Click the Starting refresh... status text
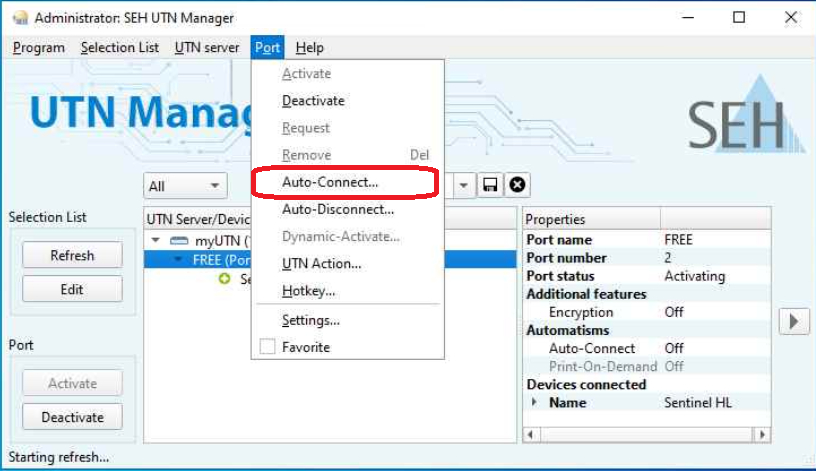The image size is (816, 471). (59, 457)
